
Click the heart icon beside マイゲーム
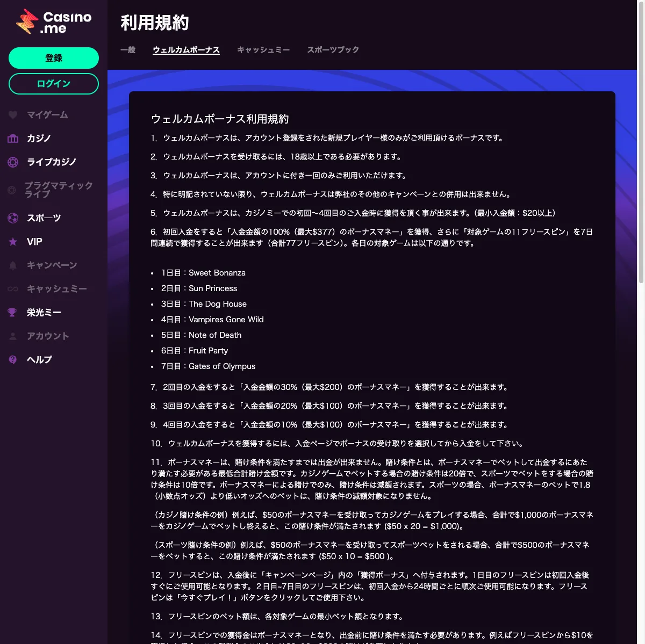point(13,115)
